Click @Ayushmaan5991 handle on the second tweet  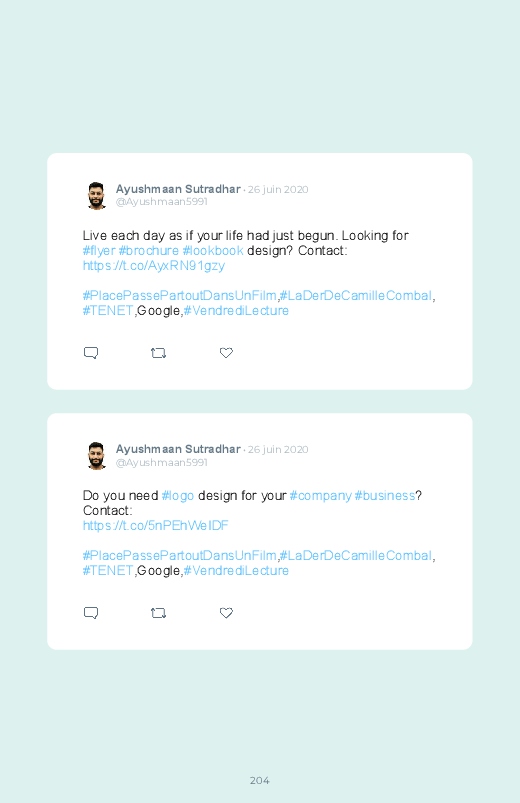[x=161, y=462]
